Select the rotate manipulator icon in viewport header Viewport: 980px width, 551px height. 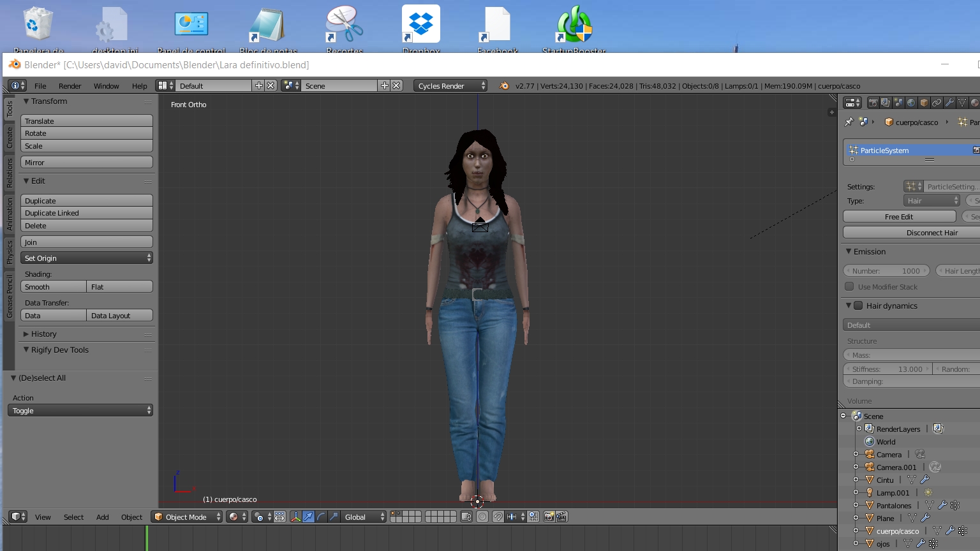click(x=321, y=517)
